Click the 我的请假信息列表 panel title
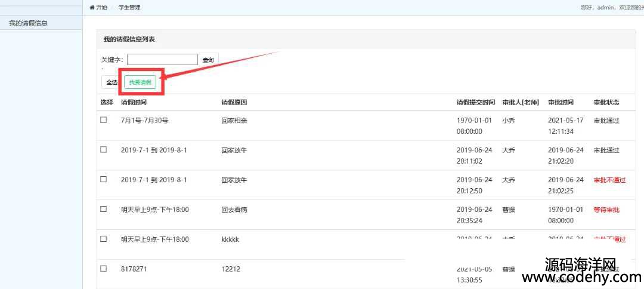The width and height of the screenshot is (644, 289). click(x=129, y=39)
